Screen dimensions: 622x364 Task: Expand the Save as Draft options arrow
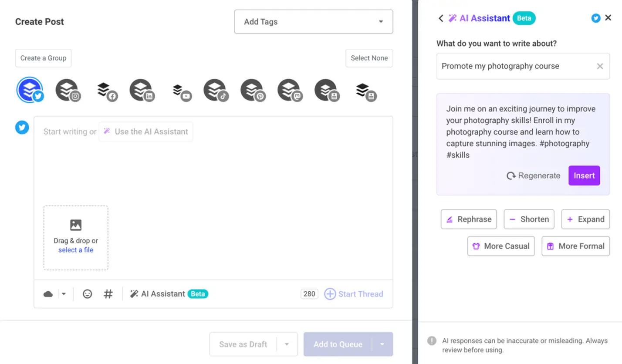point(287,344)
